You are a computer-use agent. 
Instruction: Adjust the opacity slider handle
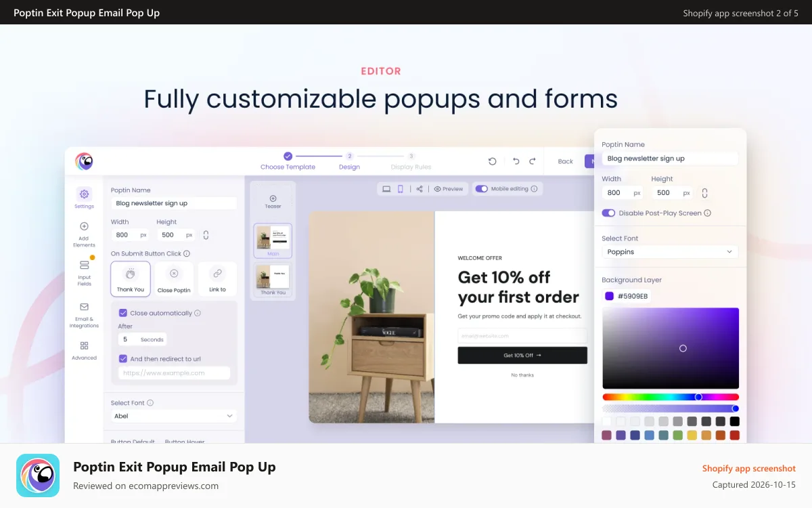[x=735, y=408]
